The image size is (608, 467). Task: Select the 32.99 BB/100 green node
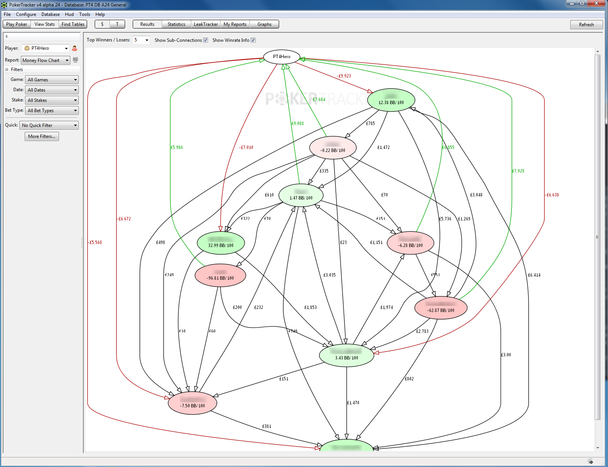click(221, 243)
